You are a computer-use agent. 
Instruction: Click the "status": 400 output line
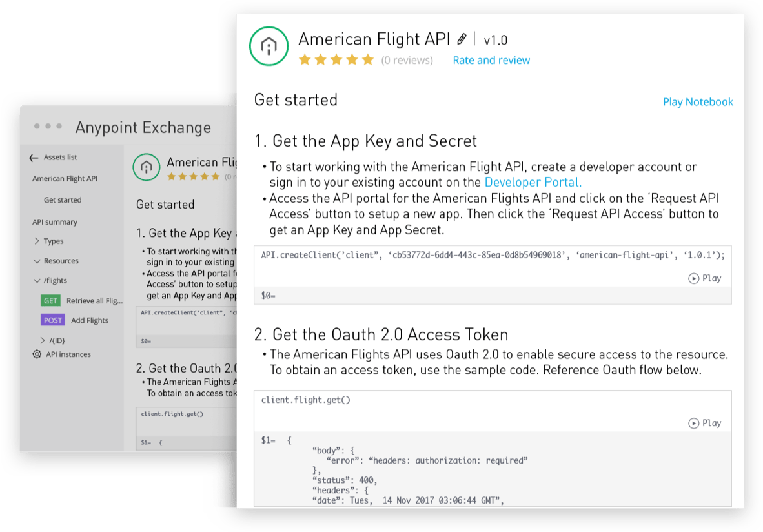[345, 480]
